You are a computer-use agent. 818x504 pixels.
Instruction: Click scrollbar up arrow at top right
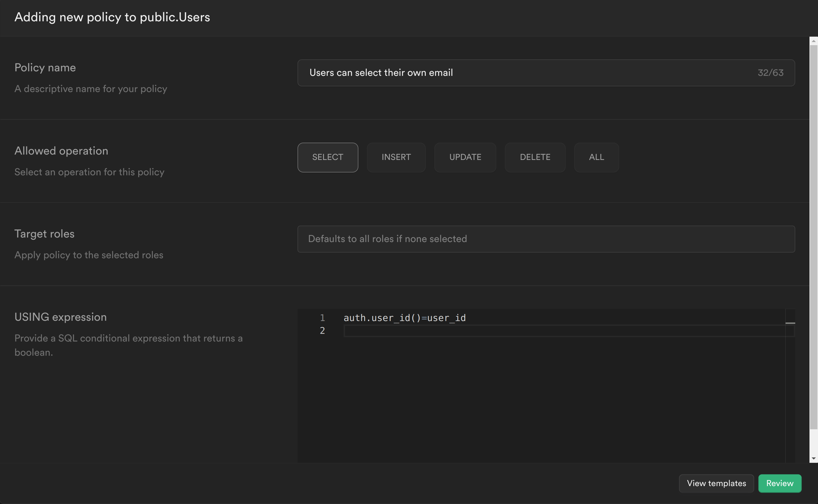click(x=813, y=41)
